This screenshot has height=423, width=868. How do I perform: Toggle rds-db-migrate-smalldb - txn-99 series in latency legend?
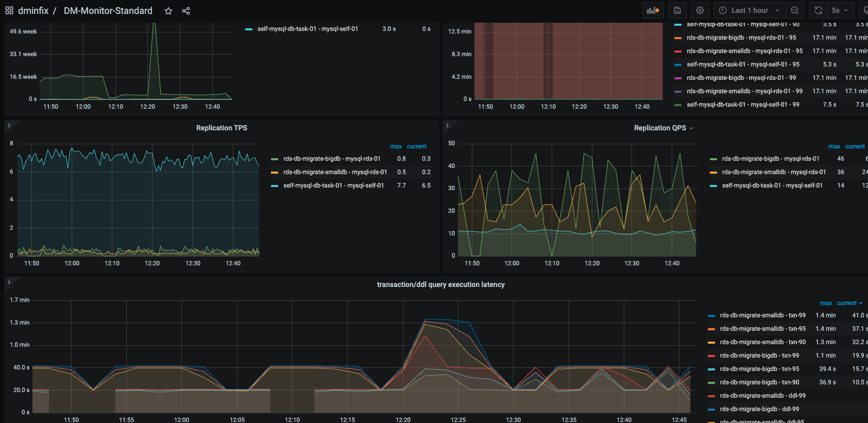pos(762,315)
